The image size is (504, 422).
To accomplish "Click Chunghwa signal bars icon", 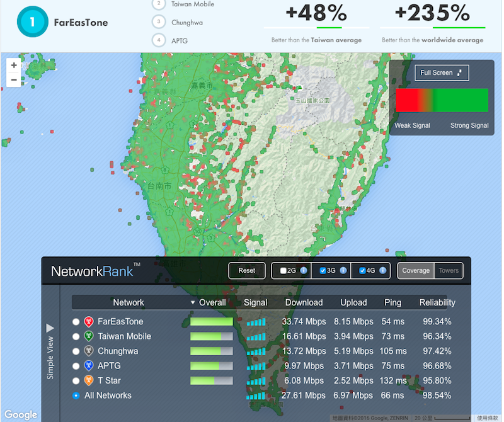I will tap(256, 351).
